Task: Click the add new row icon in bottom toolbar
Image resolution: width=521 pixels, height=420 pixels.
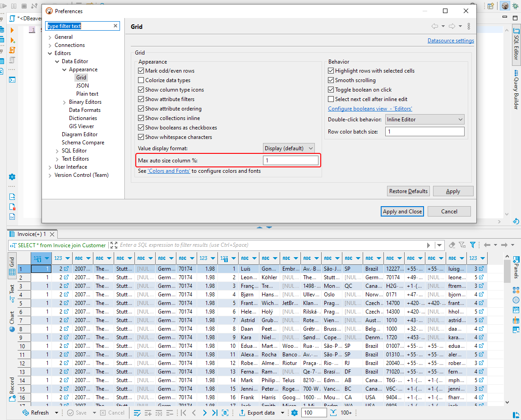Action: [148, 413]
